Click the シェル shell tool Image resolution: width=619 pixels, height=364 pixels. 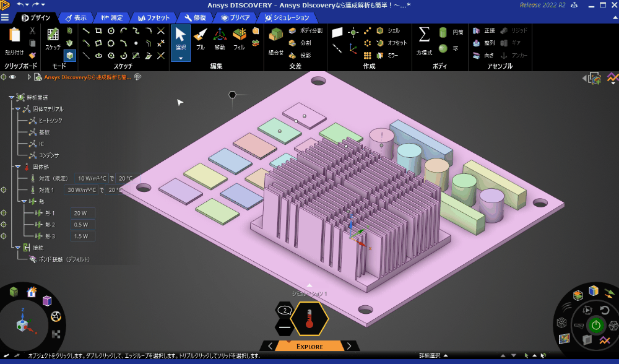pos(389,30)
